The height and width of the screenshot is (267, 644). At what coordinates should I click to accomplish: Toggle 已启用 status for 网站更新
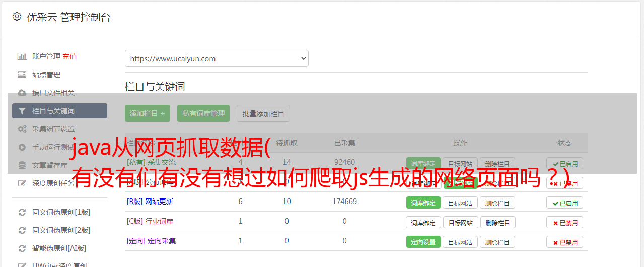coord(565,203)
